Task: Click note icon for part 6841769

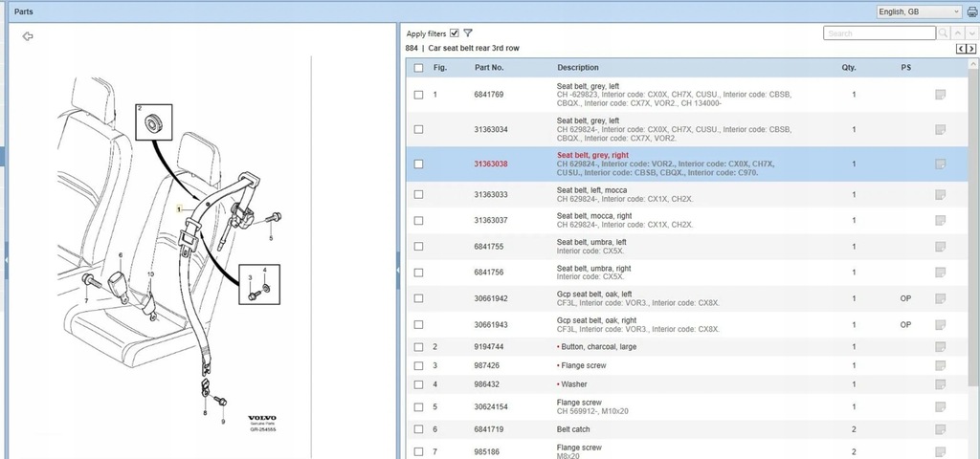Action: 941,95
